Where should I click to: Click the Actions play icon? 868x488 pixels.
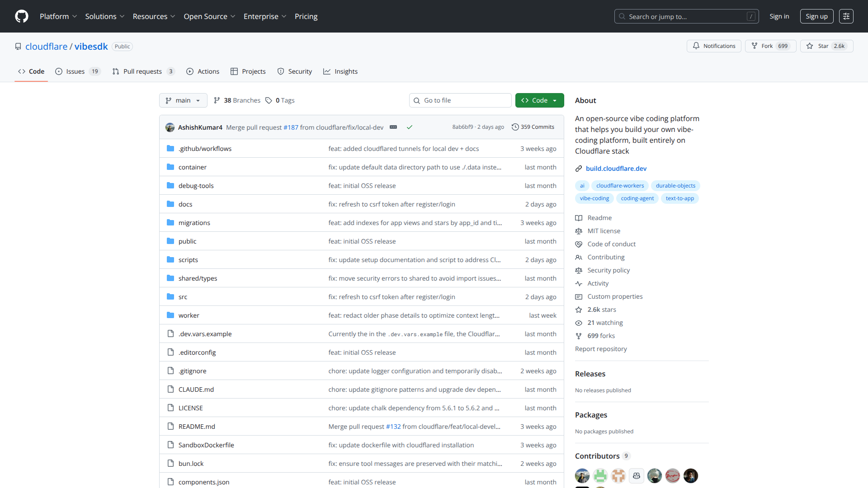pyautogui.click(x=190, y=71)
